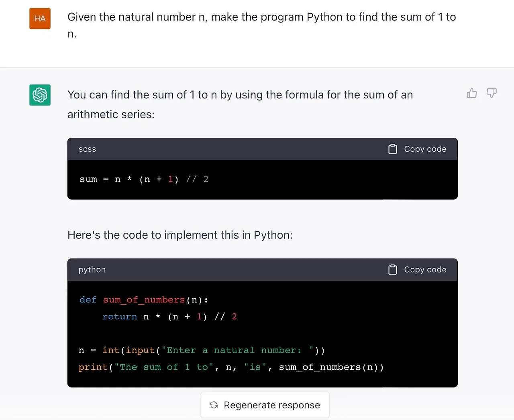This screenshot has width=514, height=420.
Task: Click the thumbs up icon
Action: click(x=472, y=93)
